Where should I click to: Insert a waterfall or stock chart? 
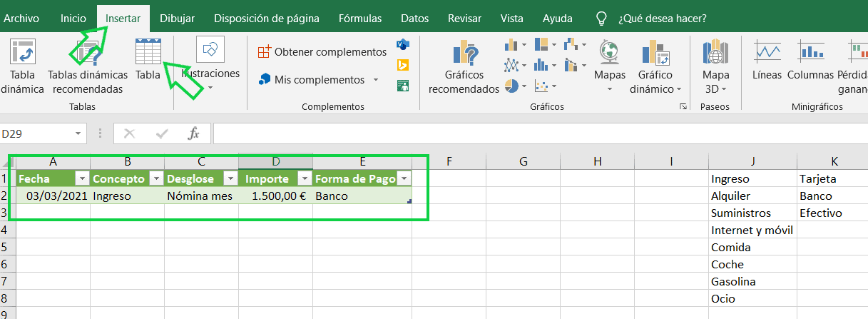[x=575, y=45]
